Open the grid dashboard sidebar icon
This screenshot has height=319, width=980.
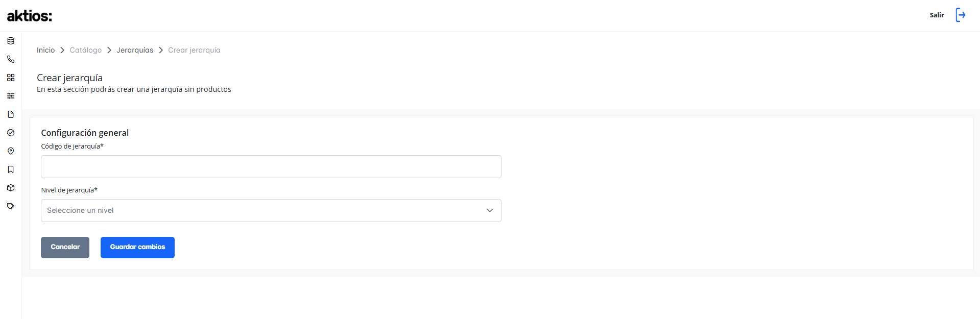[11, 78]
